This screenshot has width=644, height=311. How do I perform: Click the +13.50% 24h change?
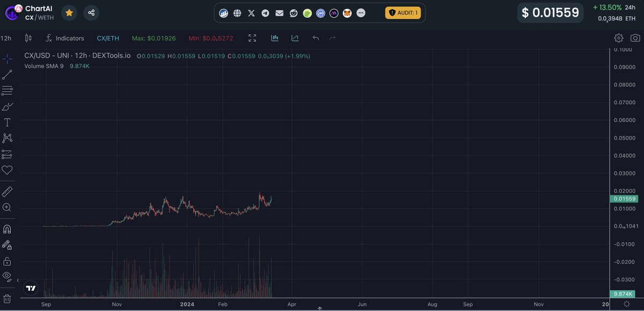[607, 8]
